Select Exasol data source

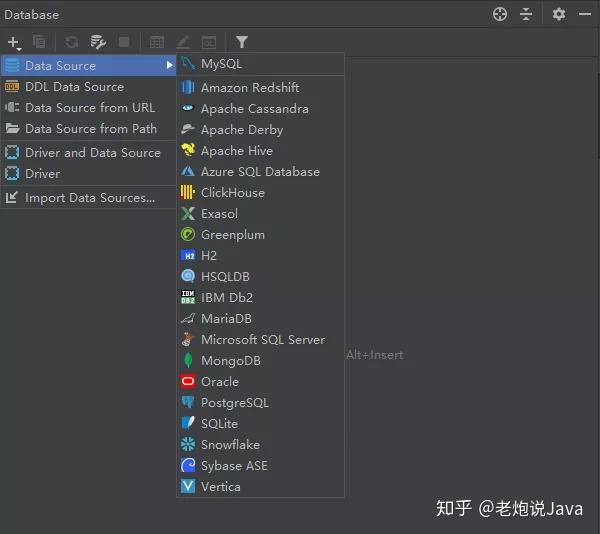pyautogui.click(x=260, y=213)
